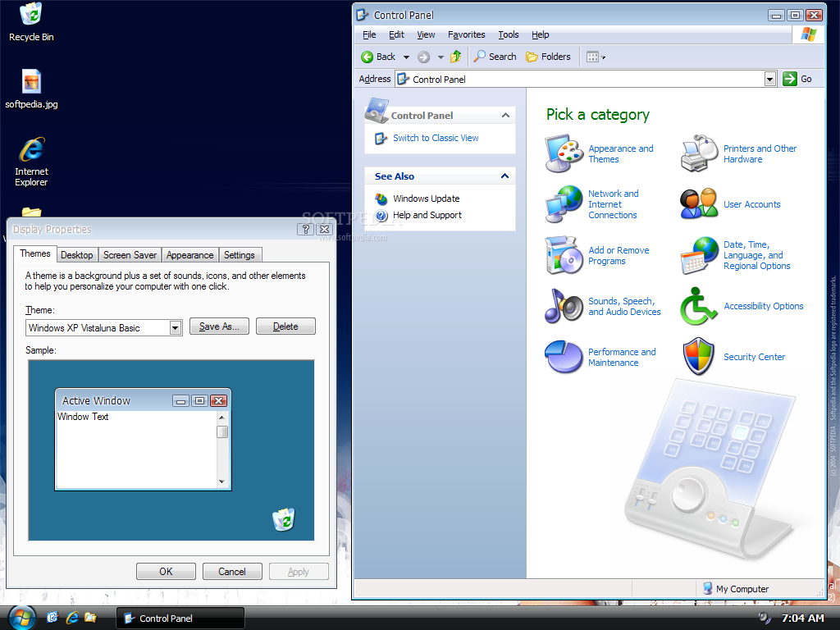Click the theme Sample preview area
Image resolution: width=840 pixels, height=630 pixels.
(171, 450)
